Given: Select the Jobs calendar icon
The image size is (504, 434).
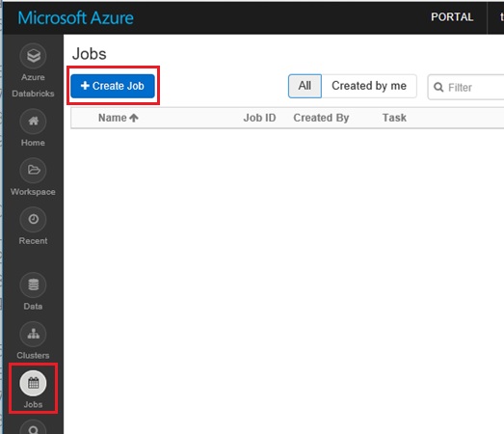Looking at the screenshot, I should tap(33, 383).
